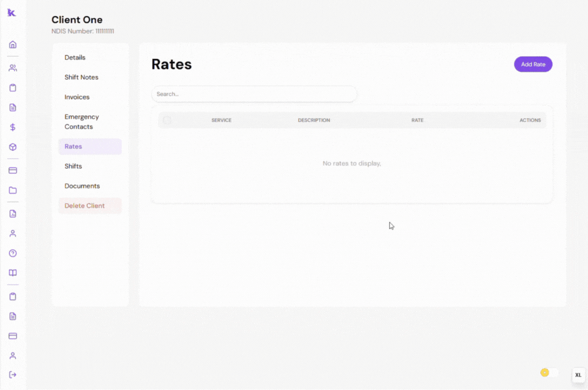This screenshot has width=588, height=390.
Task: Focus the rates Search field
Action: point(254,94)
